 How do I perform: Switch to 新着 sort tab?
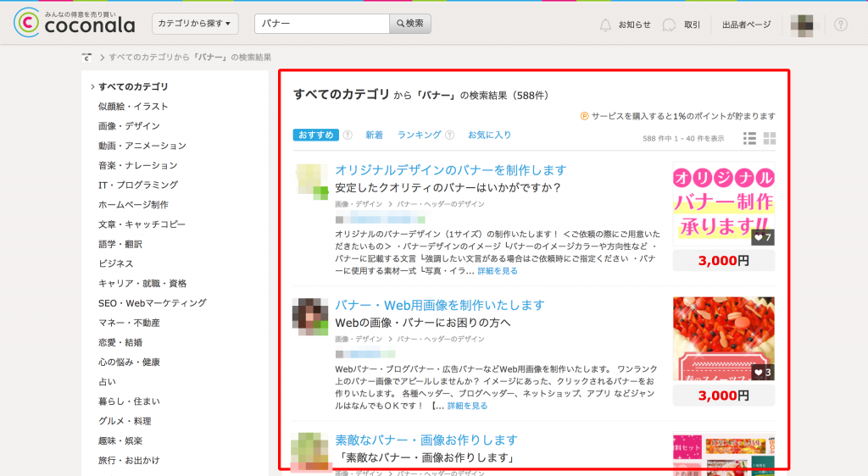pos(374,135)
